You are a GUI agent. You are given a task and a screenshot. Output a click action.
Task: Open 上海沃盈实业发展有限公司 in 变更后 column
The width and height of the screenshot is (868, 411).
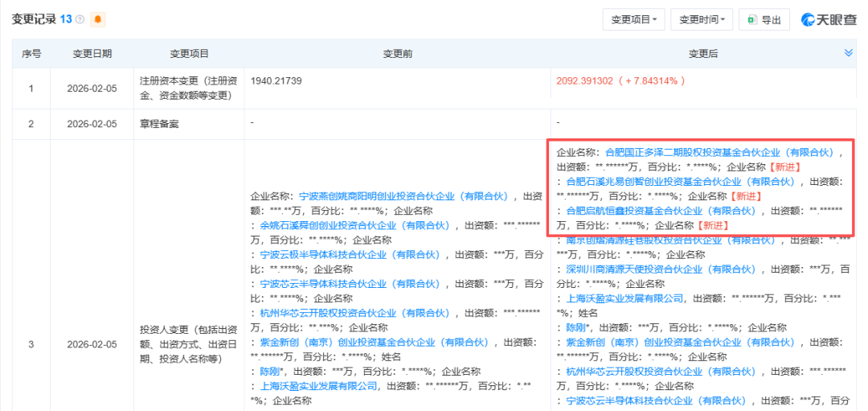click(x=624, y=298)
